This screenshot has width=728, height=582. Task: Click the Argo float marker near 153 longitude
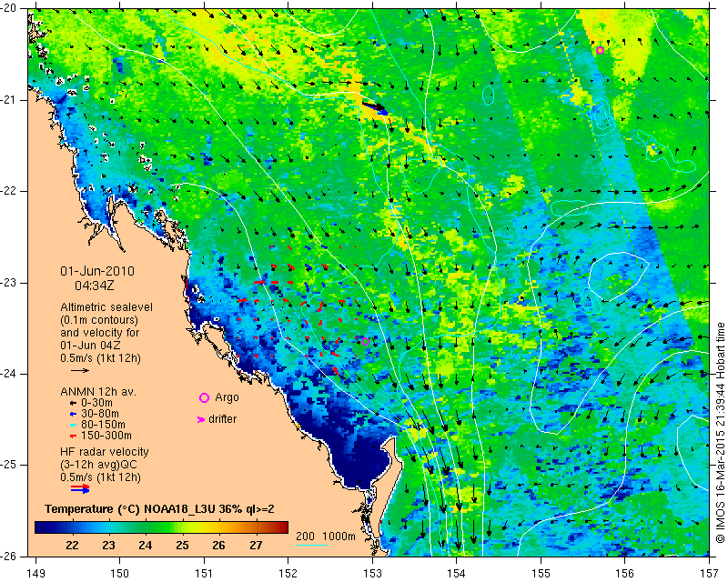coord(365,342)
